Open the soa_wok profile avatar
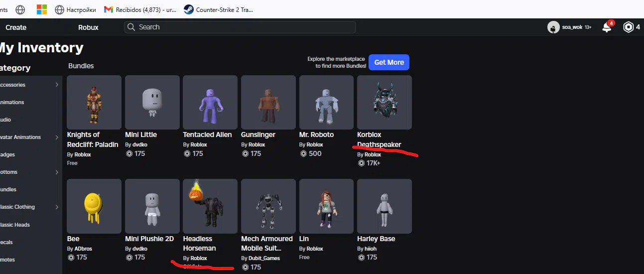This screenshot has height=274, width=644. tap(553, 27)
